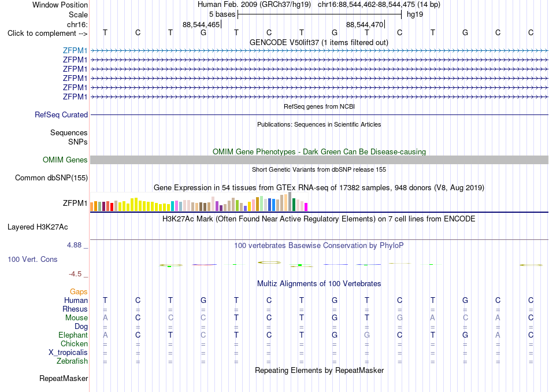Click the Scale ruler label at left
Screen dimensions: 549x392
(x=78, y=14)
